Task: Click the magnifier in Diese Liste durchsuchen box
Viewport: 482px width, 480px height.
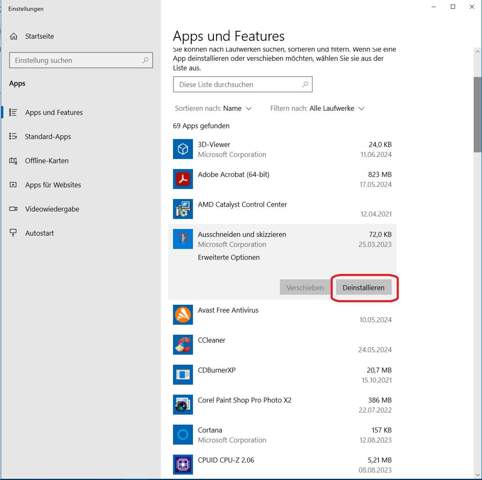Action: point(305,84)
